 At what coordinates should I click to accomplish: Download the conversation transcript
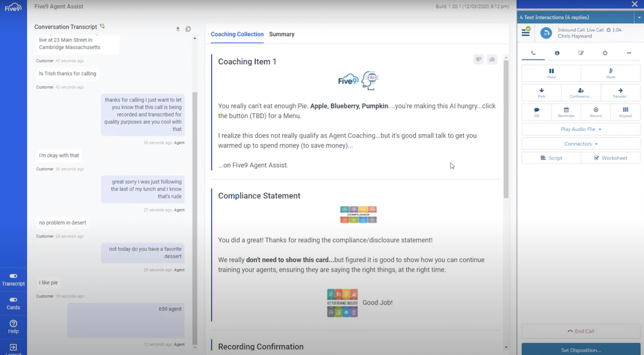pyautogui.click(x=178, y=29)
